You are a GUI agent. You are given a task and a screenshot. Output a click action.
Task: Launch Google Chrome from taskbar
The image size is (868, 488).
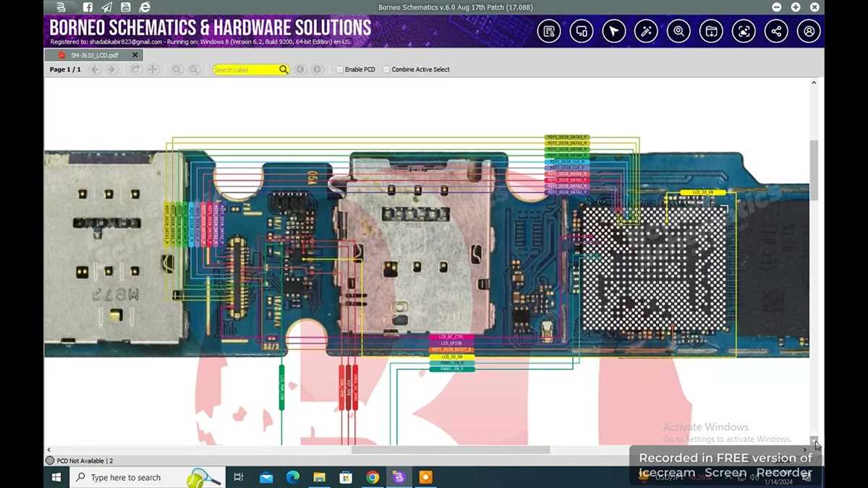373,477
